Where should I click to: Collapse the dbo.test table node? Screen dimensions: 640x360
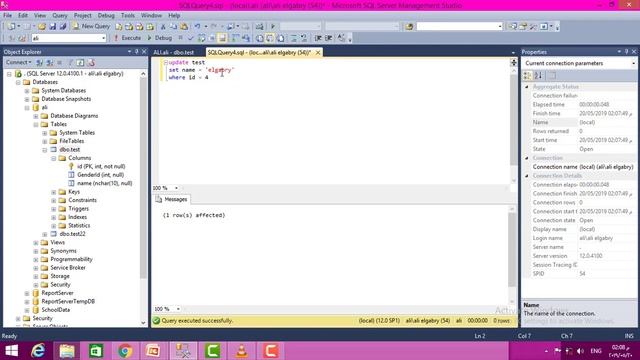[45, 150]
